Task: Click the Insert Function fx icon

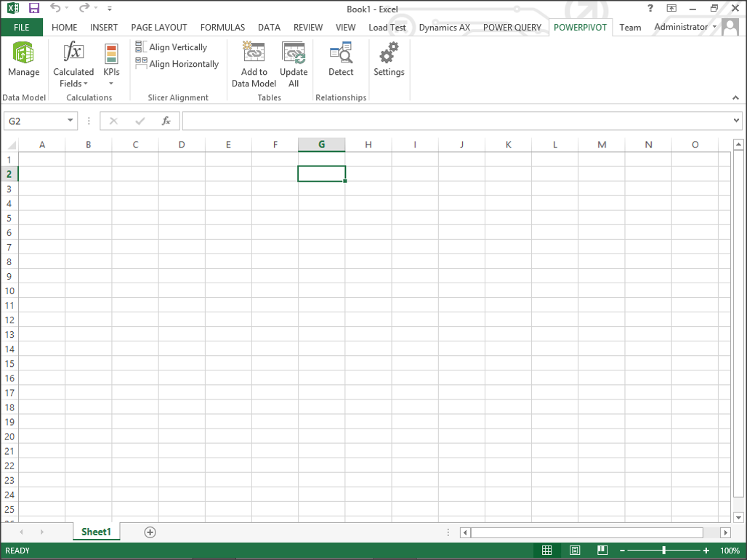Action: point(166,121)
